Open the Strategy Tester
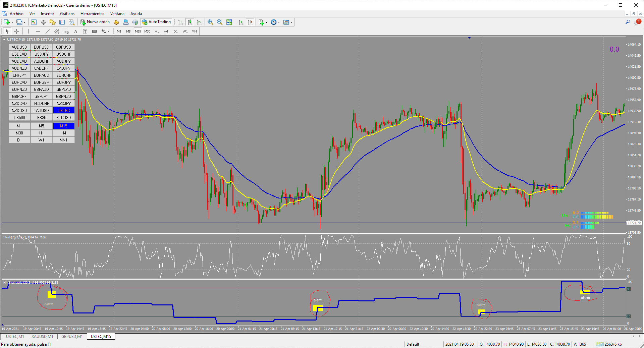This screenshot has height=348, width=644. (71, 22)
